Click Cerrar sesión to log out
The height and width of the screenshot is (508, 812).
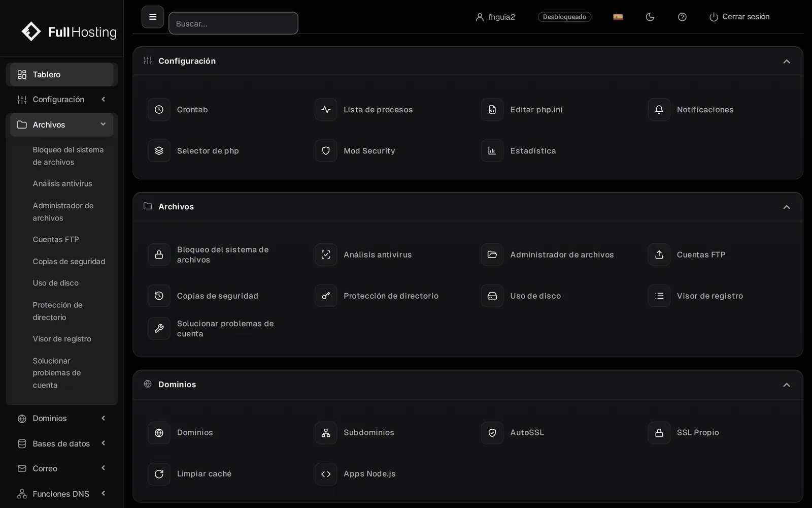click(x=739, y=17)
